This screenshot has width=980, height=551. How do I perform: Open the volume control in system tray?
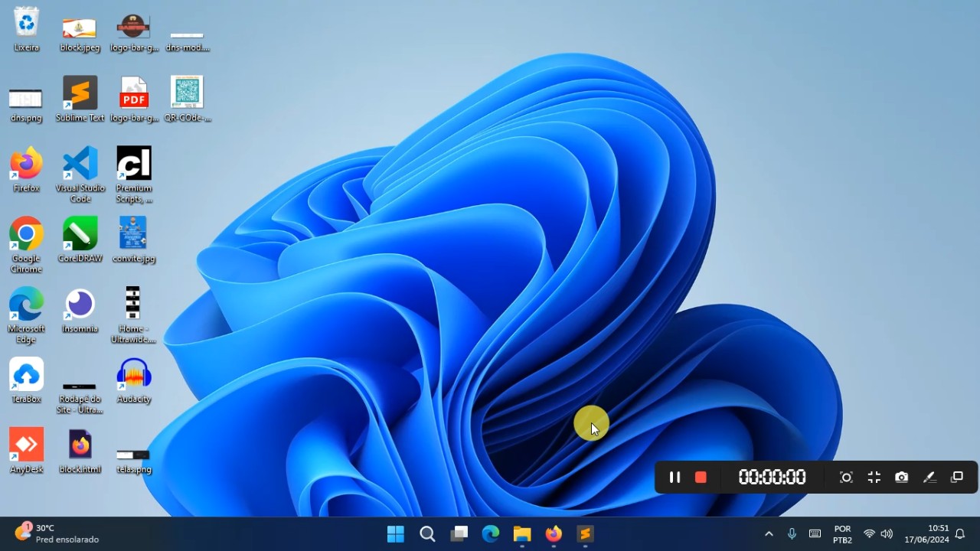(x=887, y=534)
